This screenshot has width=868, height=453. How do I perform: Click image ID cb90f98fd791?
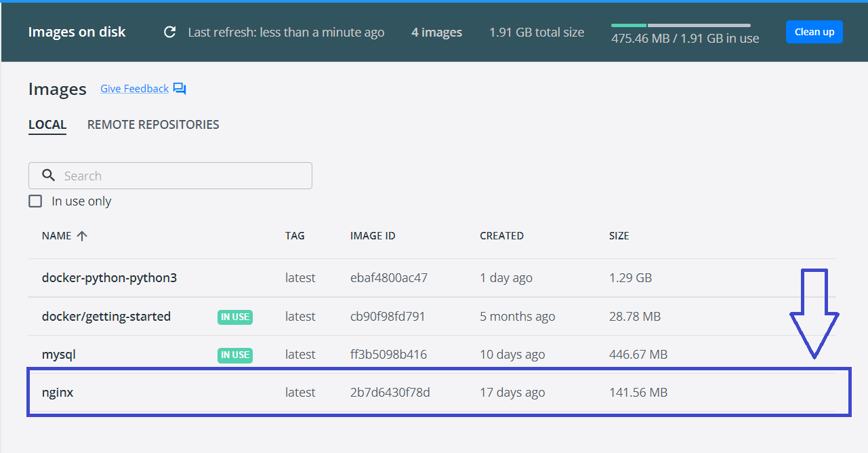click(x=388, y=317)
